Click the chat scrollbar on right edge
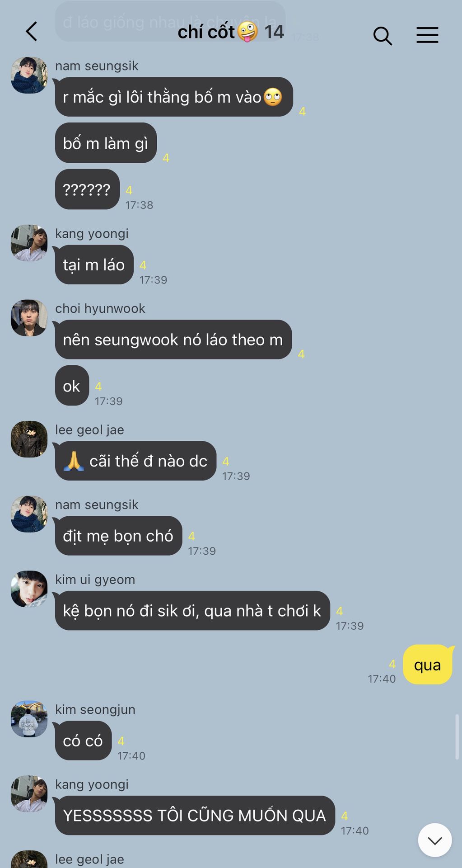 (457, 737)
